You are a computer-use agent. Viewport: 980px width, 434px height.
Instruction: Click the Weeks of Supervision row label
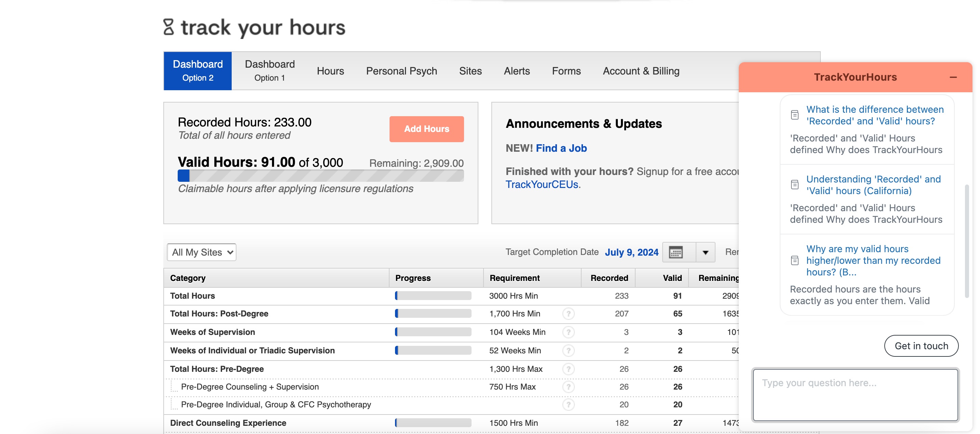212,332
